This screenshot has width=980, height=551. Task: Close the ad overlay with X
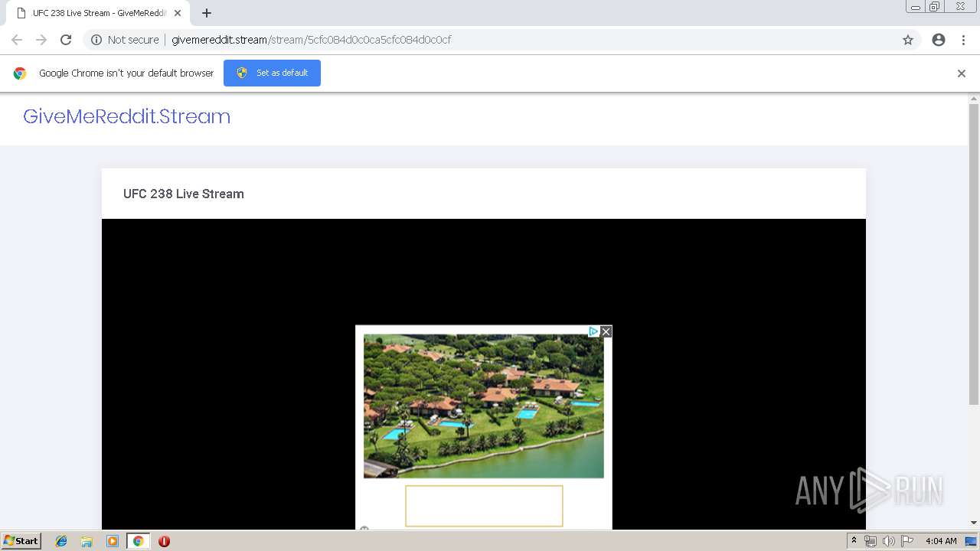point(606,331)
